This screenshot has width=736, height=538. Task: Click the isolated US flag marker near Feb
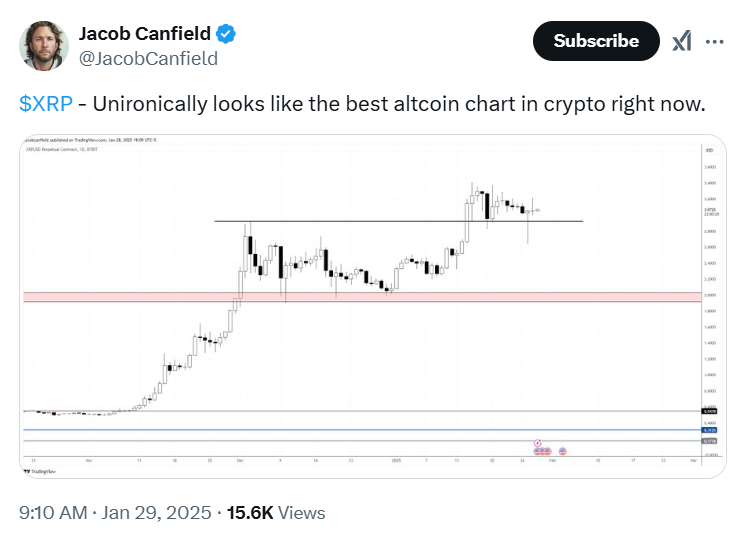[x=562, y=451]
